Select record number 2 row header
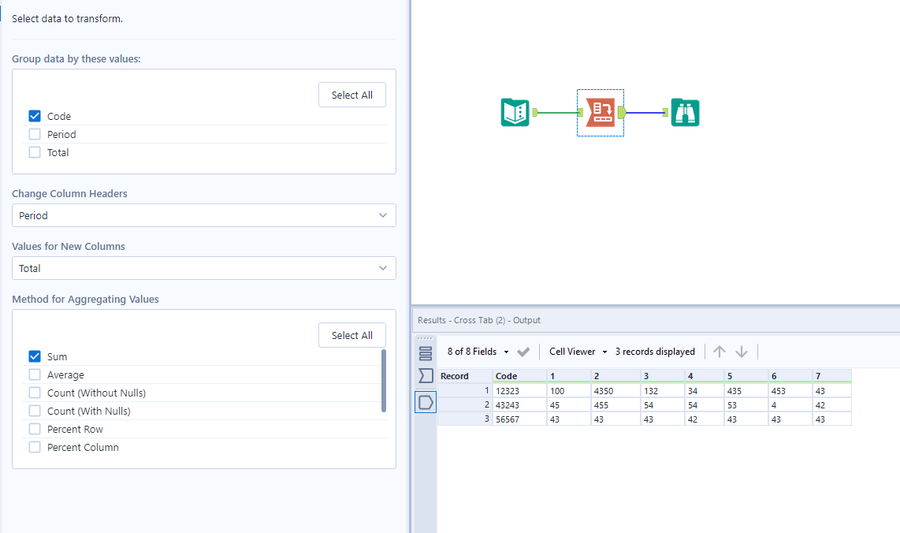 pos(465,405)
